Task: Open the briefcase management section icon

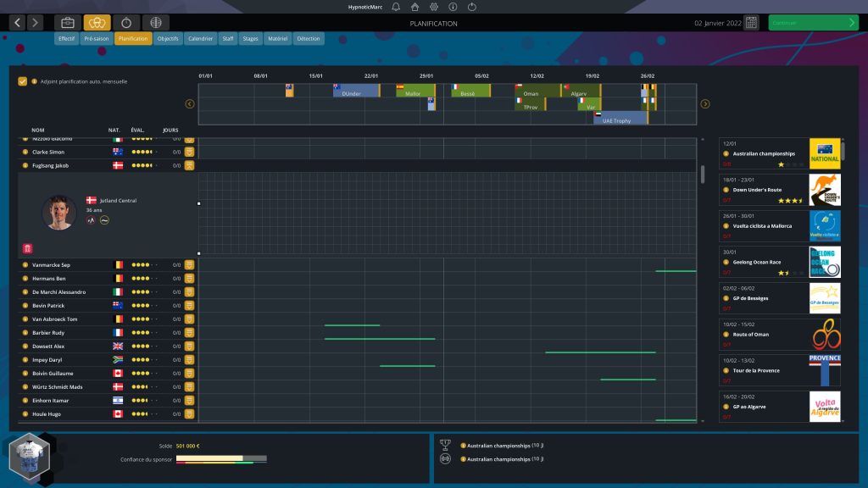Action: (x=68, y=23)
